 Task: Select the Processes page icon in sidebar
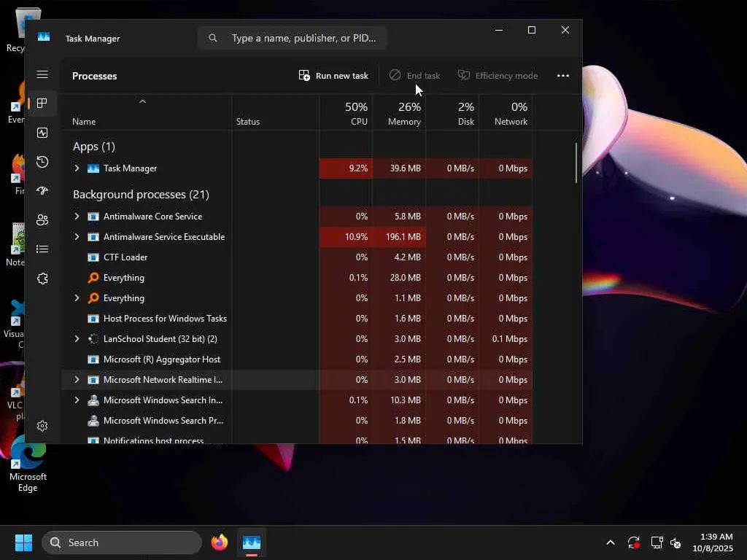(x=42, y=104)
